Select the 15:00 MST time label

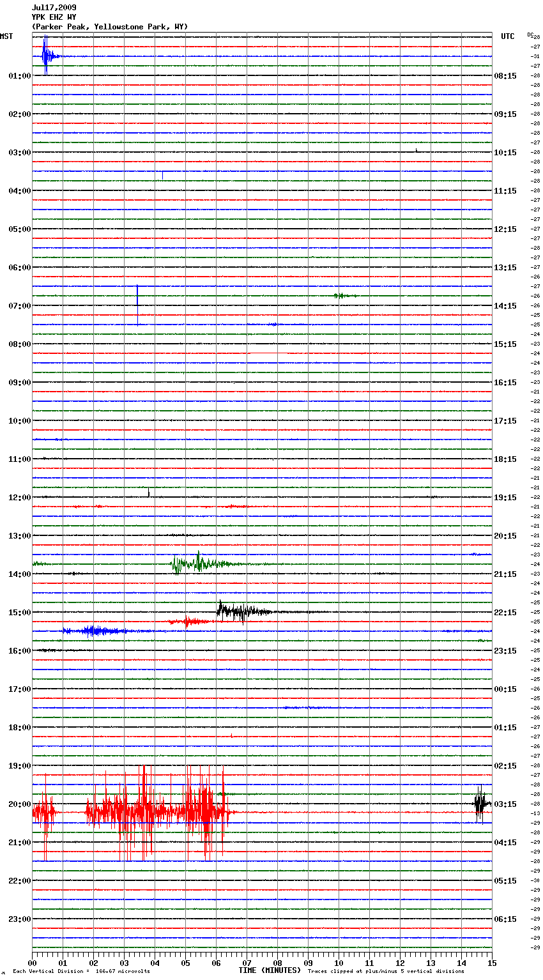coord(19,613)
